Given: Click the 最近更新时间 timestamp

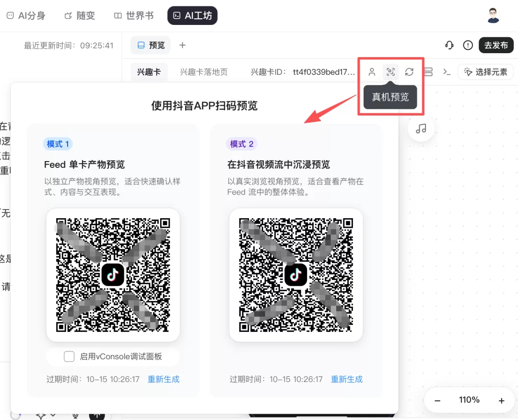Looking at the screenshot, I should pos(69,46).
